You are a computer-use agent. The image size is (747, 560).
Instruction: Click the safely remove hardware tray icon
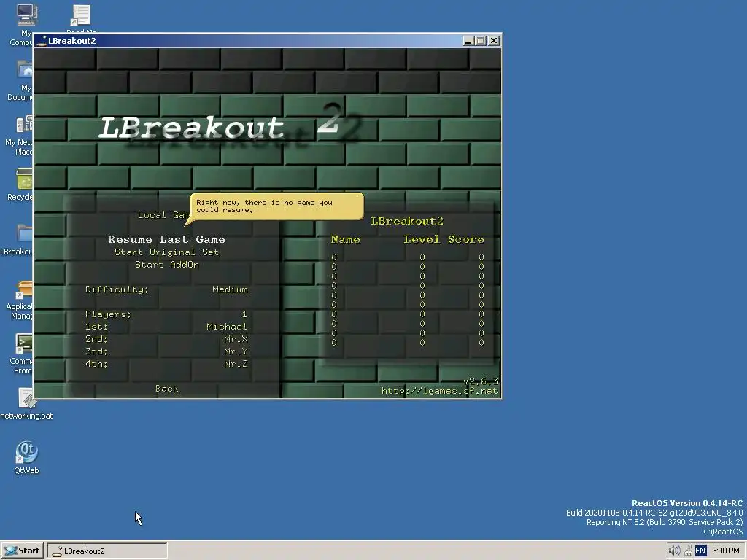(688, 551)
